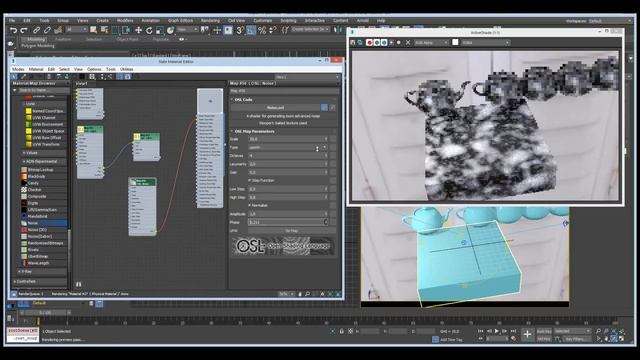
Task: Open the Create Selection Set dropdown
Action: pos(310,29)
